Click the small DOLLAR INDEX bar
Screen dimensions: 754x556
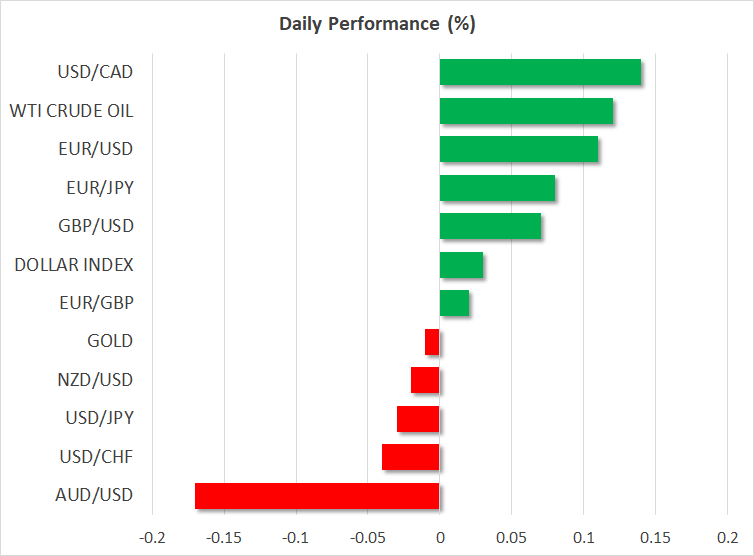[x=461, y=265]
